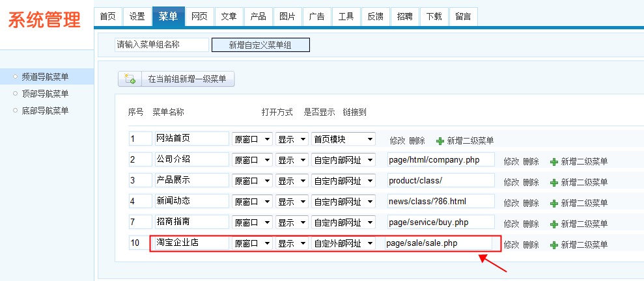Viewport: 644px width, 281px height.
Task: Open 打开方式 dropdown for 网站首页 row
Action: click(253, 139)
